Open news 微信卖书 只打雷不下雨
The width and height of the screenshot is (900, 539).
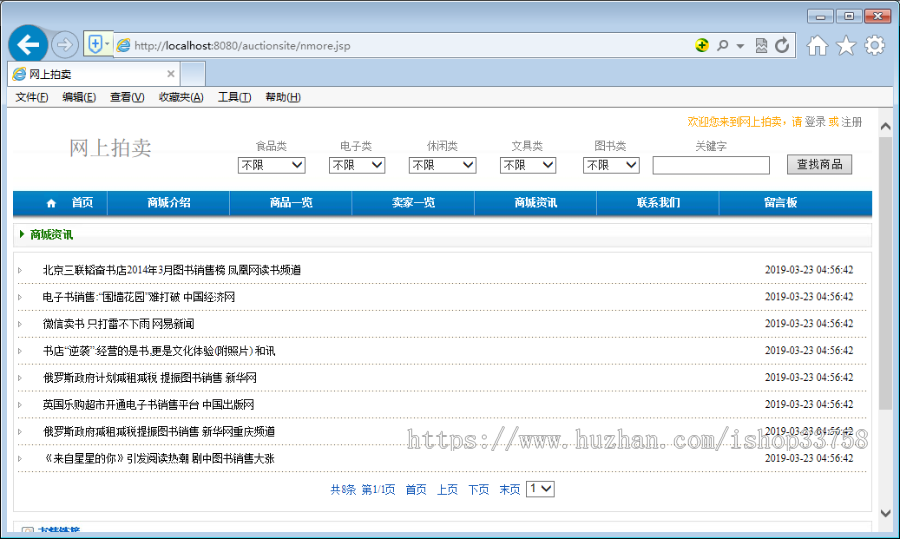(118, 324)
